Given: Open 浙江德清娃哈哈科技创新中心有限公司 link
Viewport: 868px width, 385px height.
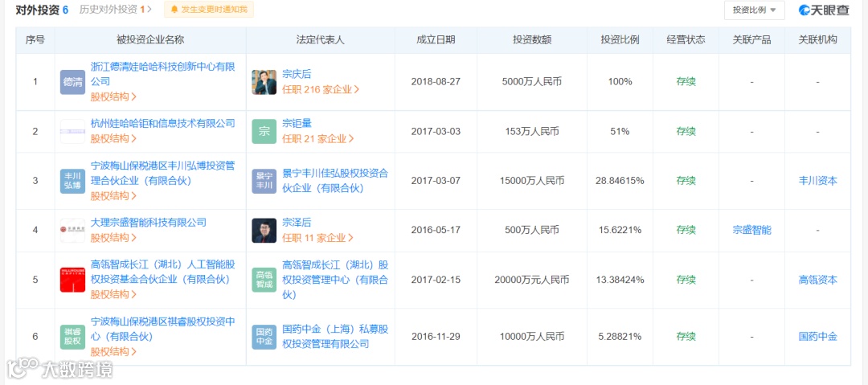Looking at the screenshot, I should (x=162, y=74).
